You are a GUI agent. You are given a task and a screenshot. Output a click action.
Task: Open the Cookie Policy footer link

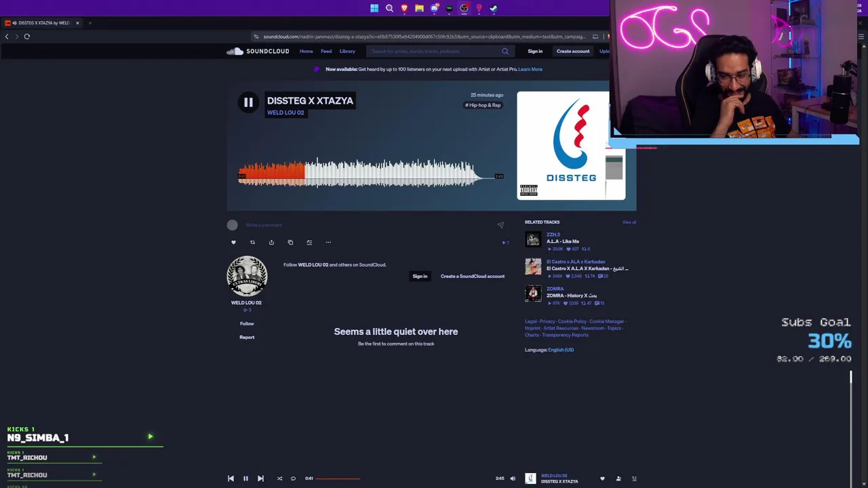click(572, 321)
